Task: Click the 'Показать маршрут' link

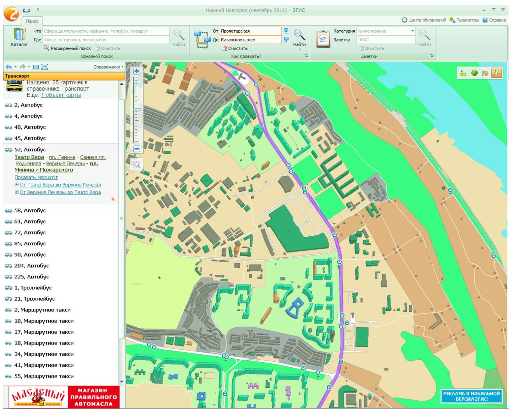Action: 36,177
